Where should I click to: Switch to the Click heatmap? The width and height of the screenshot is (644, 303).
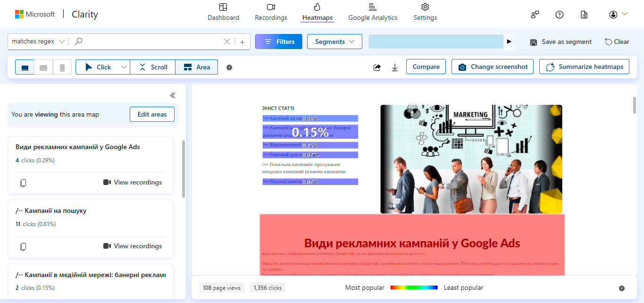click(x=98, y=67)
